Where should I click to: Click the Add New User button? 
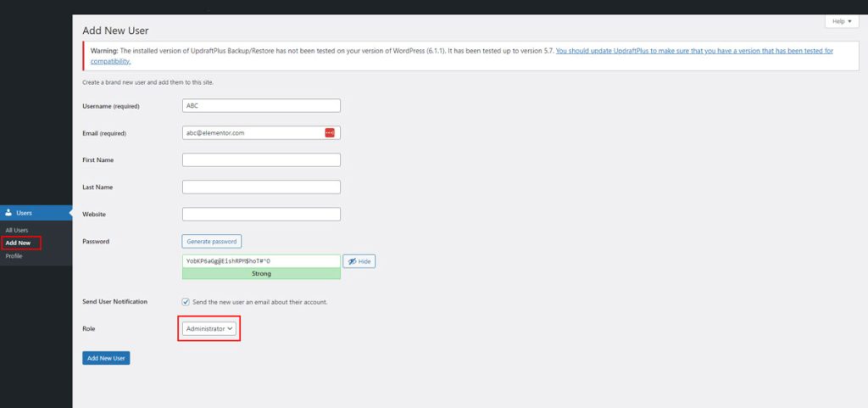(106, 358)
